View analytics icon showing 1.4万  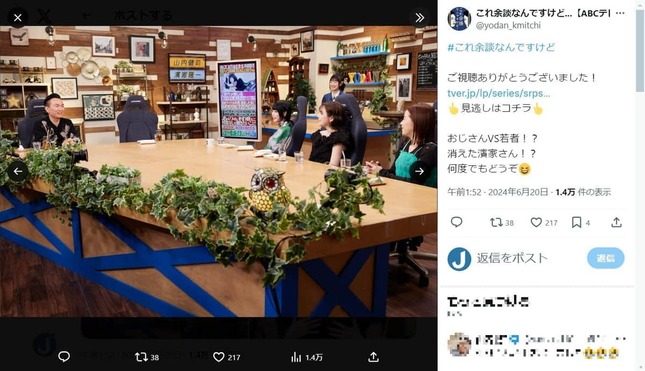tap(306, 357)
